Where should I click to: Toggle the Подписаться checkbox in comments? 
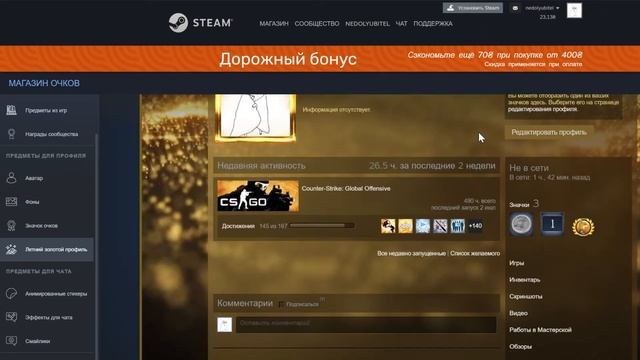[x=281, y=304]
